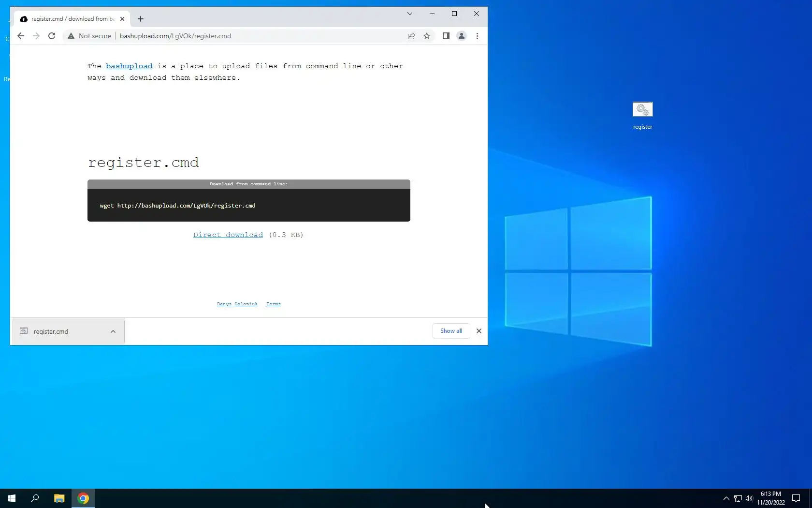Image resolution: width=812 pixels, height=508 pixels.
Task: Close the Chrome window
Action: click(477, 14)
